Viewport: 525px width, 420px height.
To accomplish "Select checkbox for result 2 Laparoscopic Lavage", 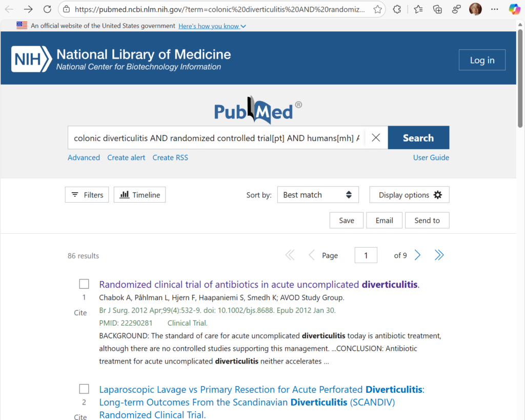I will point(84,389).
